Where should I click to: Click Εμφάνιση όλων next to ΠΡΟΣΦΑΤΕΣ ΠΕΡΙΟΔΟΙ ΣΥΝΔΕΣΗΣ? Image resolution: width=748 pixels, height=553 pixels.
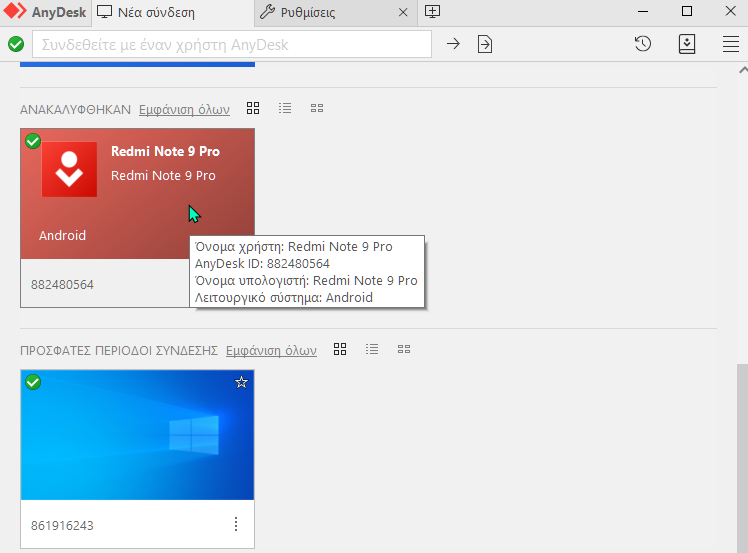point(271,351)
